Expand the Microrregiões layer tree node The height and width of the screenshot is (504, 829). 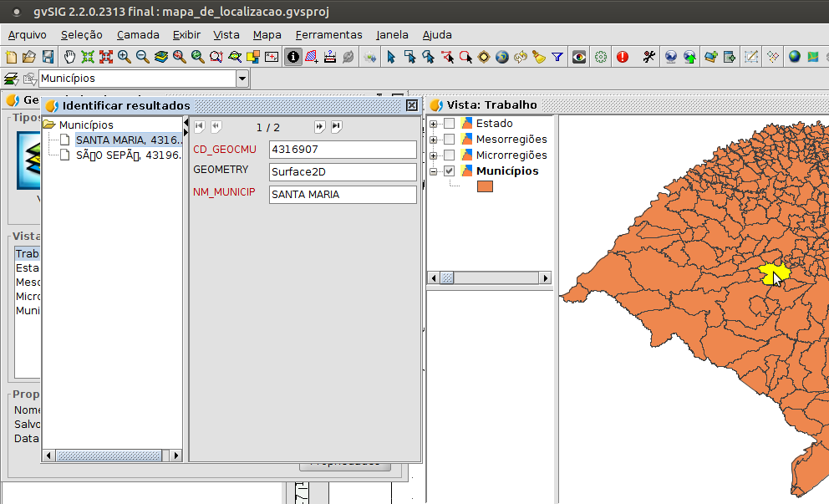point(433,155)
